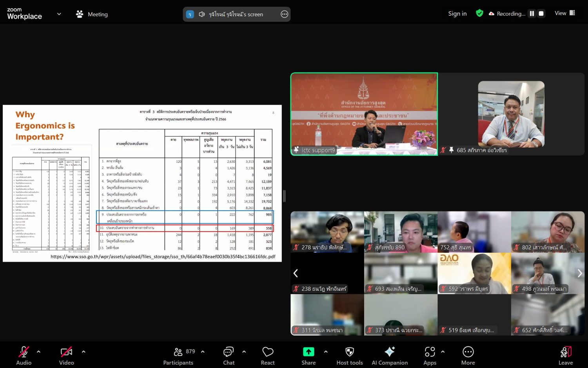Image resolution: width=588 pixels, height=368 pixels.
Task: Show previous page of participant videos
Action: pyautogui.click(x=296, y=273)
